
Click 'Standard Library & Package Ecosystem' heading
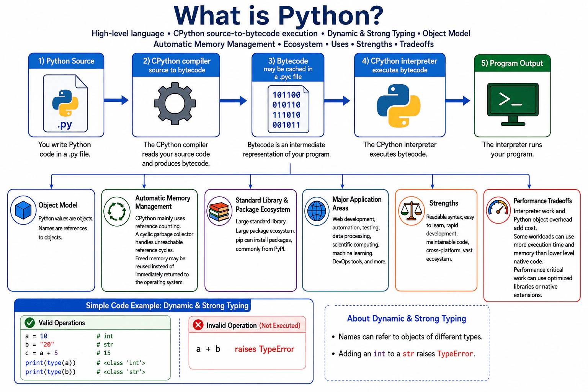click(263, 205)
